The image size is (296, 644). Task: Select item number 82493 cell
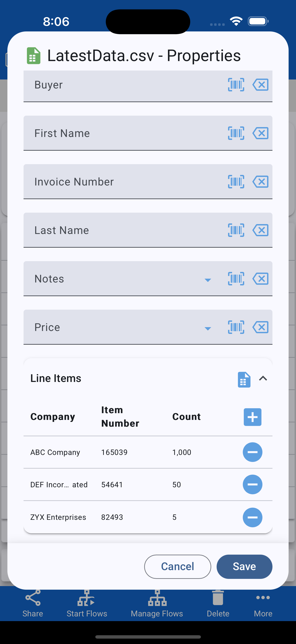pos(112,517)
